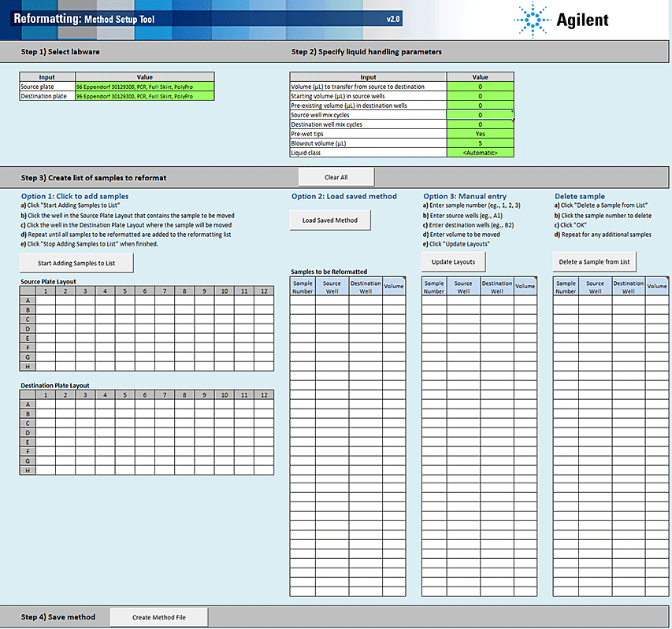This screenshot has width=672, height=629.
Task: Click the Create Method File button
Action: (159, 617)
